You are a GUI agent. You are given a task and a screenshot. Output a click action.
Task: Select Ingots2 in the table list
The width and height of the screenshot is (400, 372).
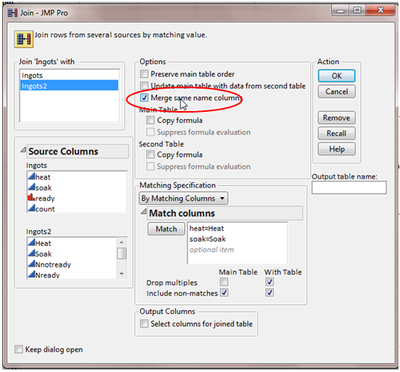click(x=69, y=86)
